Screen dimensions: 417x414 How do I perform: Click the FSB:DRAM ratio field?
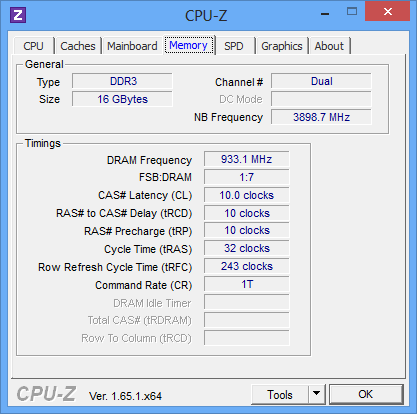pos(247,177)
